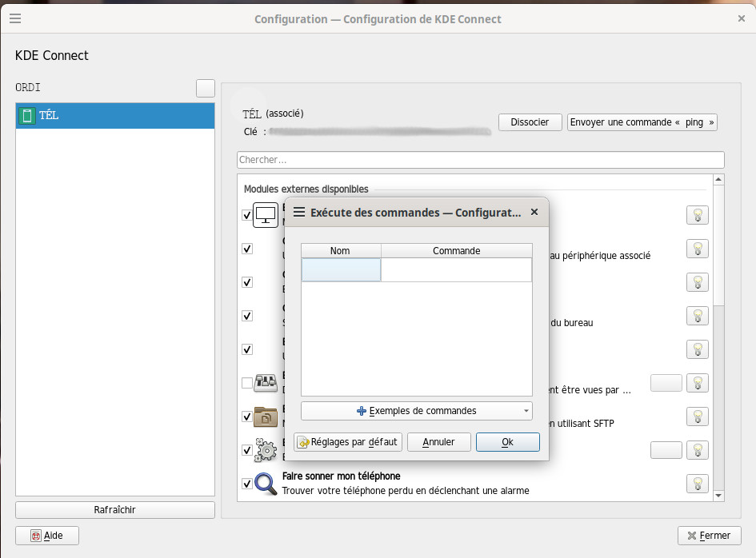
Task: Click the gear icon of the commands module
Action: (266, 450)
